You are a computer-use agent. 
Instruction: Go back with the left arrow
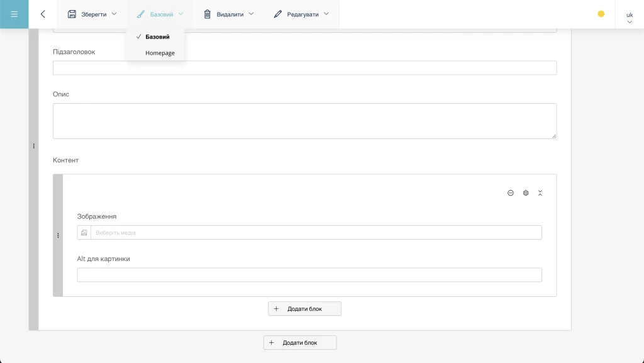43,14
